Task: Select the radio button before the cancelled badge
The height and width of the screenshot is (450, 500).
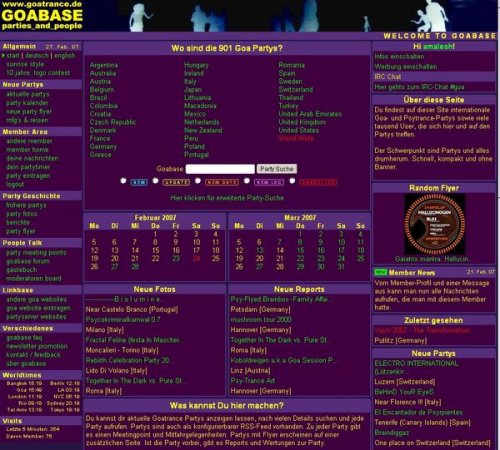Action: click(292, 181)
